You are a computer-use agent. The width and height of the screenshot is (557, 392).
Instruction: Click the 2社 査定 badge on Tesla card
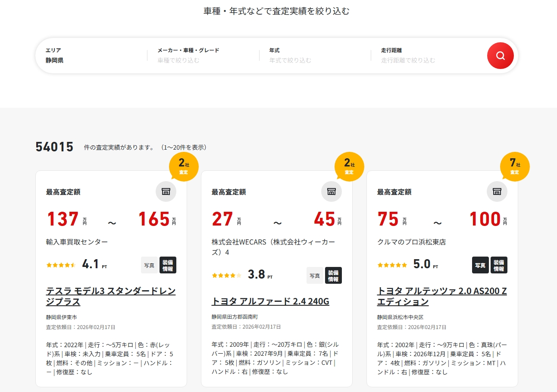184,166
